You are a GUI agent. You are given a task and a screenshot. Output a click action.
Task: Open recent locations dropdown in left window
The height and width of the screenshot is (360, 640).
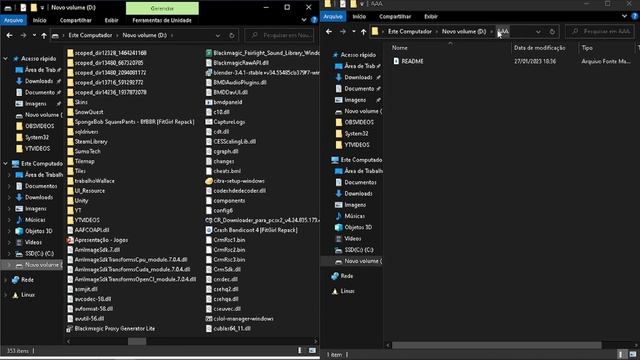(x=34, y=36)
